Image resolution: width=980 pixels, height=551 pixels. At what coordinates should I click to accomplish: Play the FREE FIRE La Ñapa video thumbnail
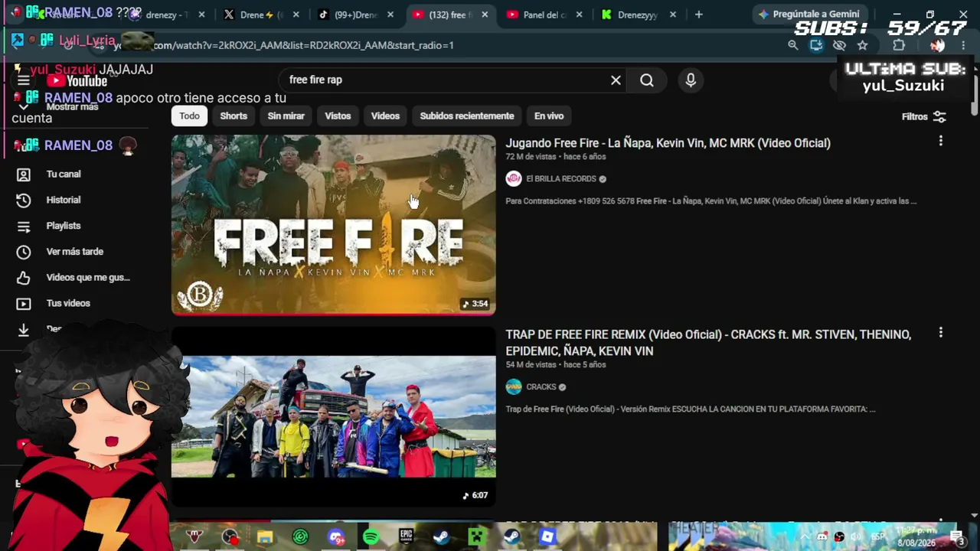(333, 225)
